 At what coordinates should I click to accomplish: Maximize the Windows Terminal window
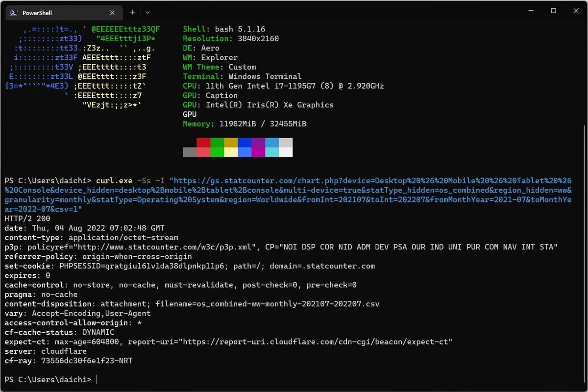(553, 11)
